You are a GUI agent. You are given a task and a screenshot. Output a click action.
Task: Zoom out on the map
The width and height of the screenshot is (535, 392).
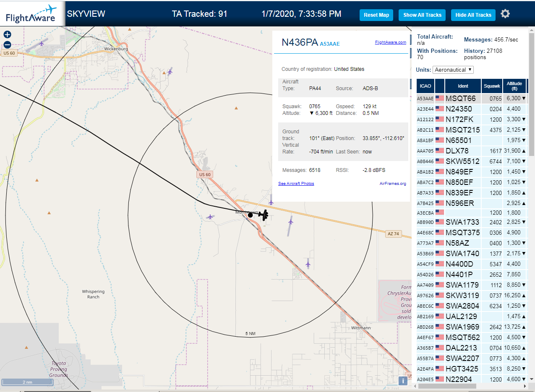click(x=7, y=45)
